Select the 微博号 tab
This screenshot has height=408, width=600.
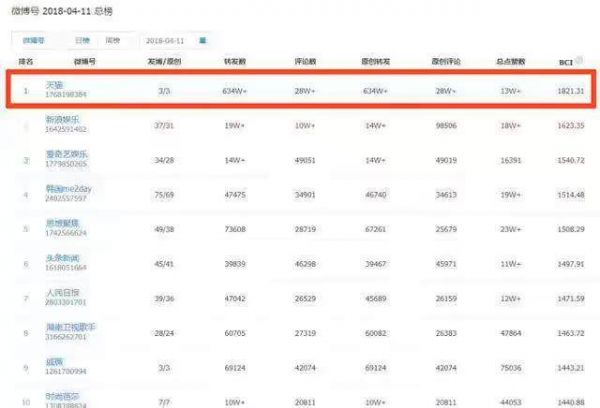point(33,41)
